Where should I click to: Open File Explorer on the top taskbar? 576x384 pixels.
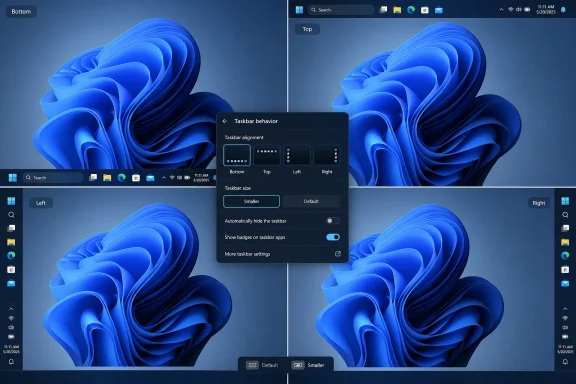pos(397,10)
